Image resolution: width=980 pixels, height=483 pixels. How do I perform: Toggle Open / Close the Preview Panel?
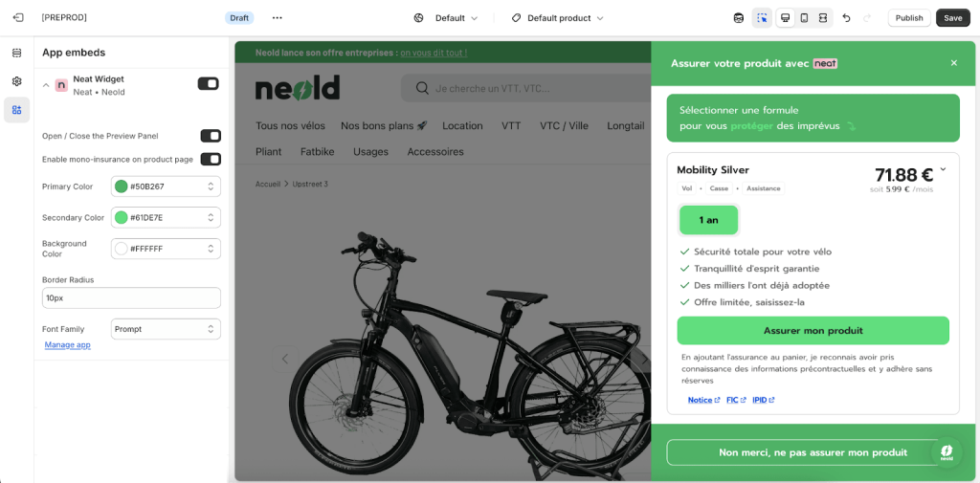coord(211,136)
